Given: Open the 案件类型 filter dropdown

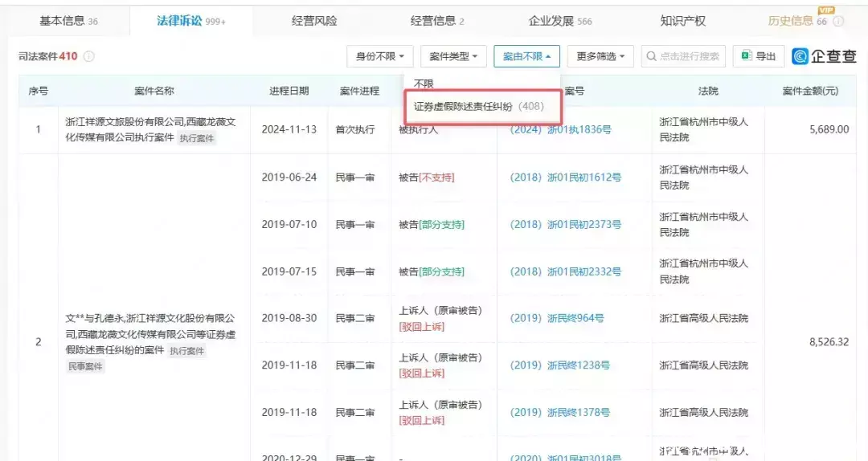Looking at the screenshot, I should (x=453, y=56).
